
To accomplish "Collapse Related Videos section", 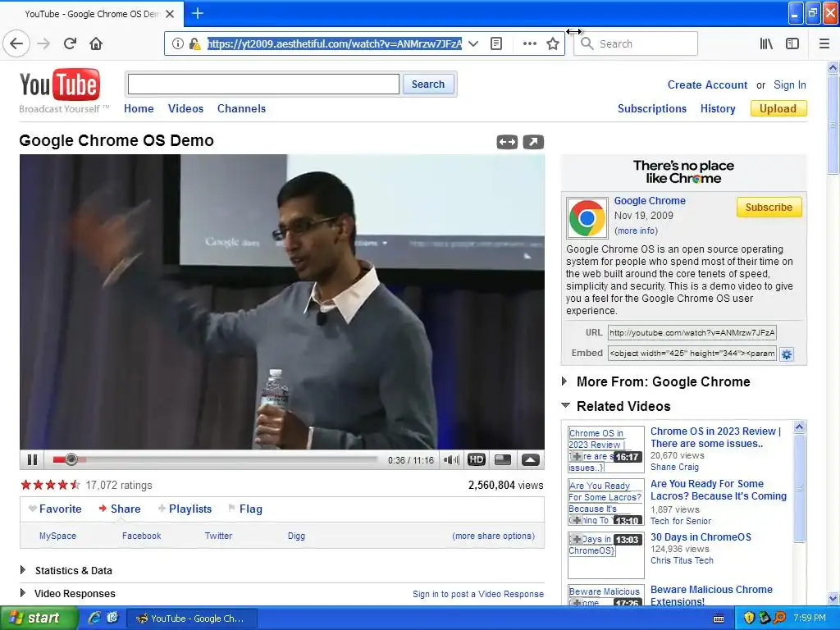I will (x=616, y=406).
